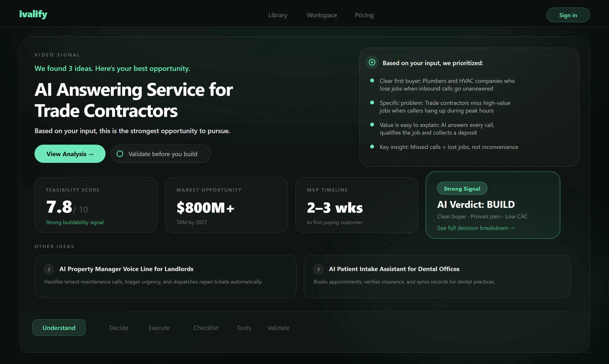The width and height of the screenshot is (609, 364).
Task: Click 'Handles tenant maintenance calls' description
Action: tap(153, 282)
